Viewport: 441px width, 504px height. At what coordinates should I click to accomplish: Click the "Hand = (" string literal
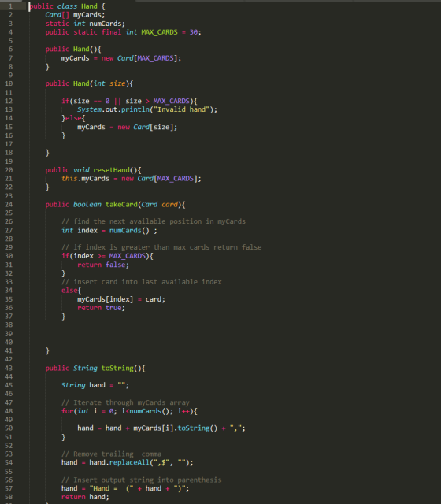tap(112, 488)
